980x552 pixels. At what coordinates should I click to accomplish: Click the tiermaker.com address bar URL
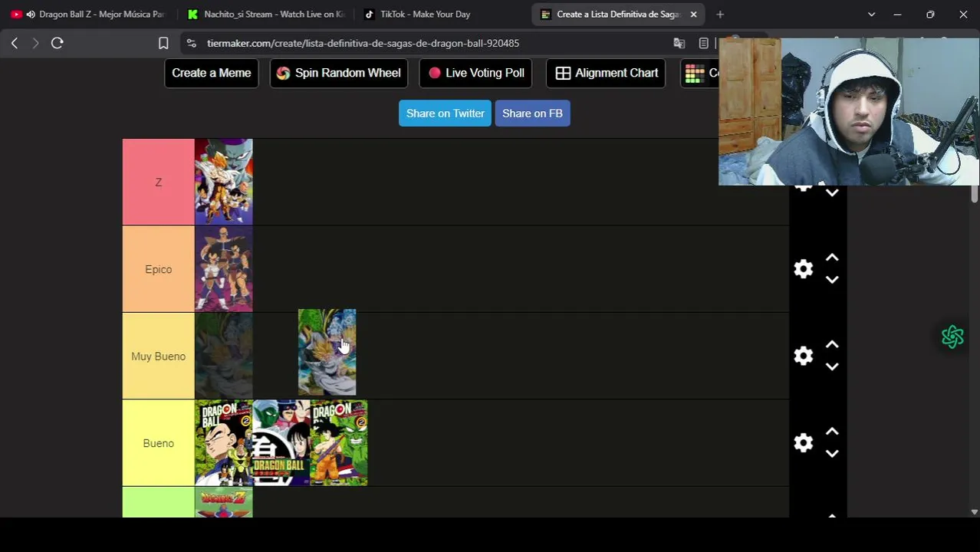[x=363, y=44]
